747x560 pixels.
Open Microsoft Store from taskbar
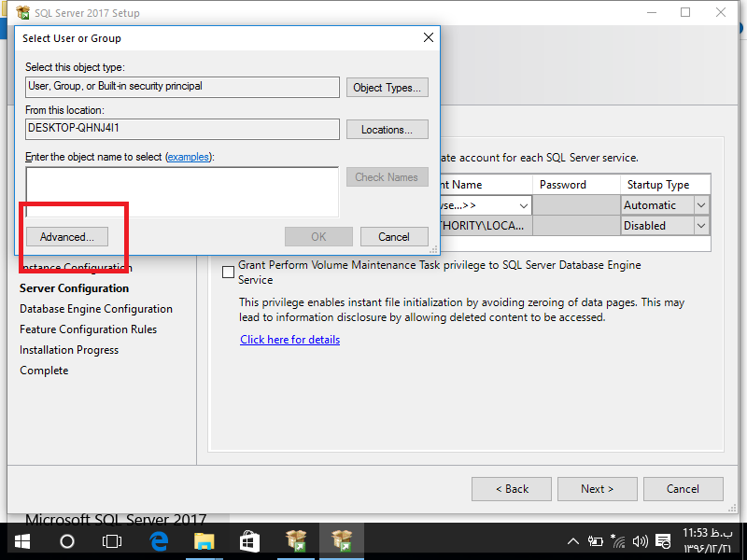pos(249,541)
